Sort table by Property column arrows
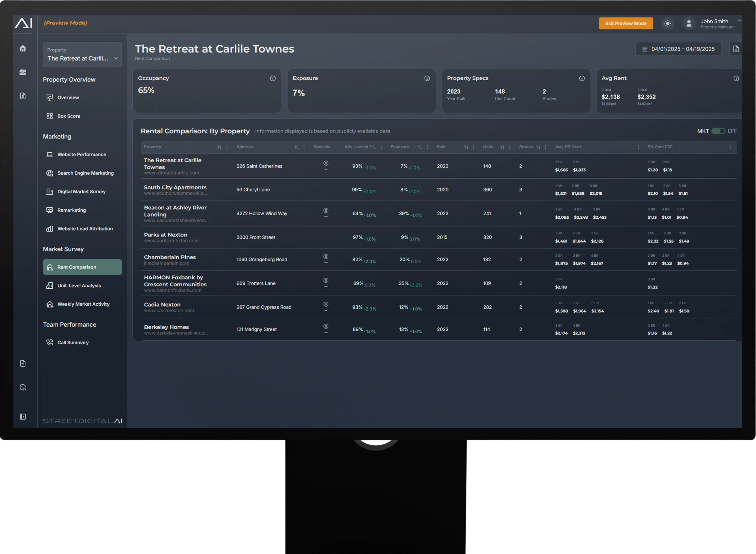The width and height of the screenshot is (756, 554). (219, 147)
